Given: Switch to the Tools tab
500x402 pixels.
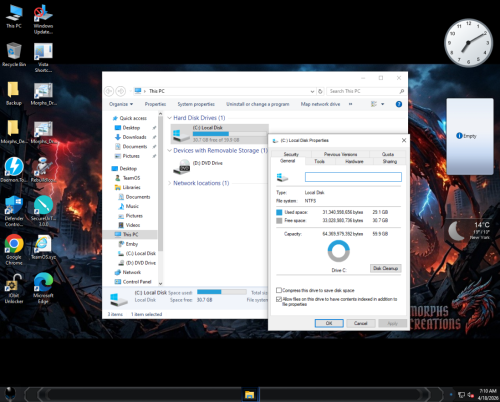Looking at the screenshot, I should pyautogui.click(x=319, y=161).
